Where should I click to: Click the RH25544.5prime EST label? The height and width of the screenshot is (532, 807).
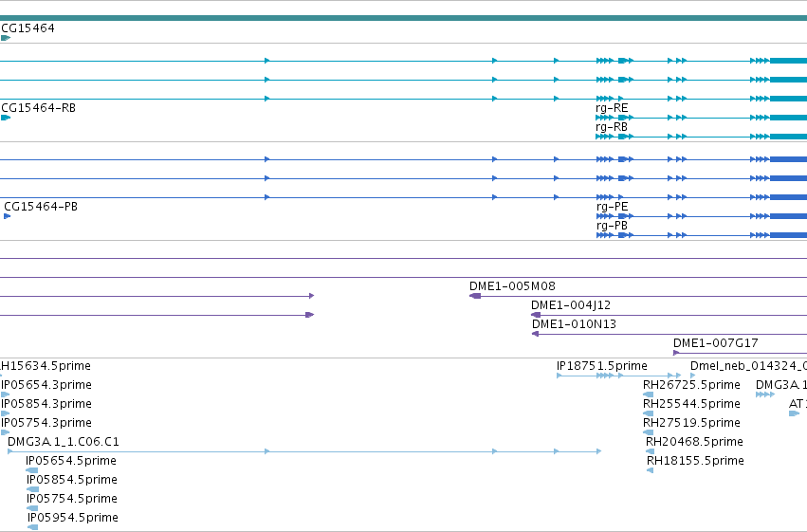pyautogui.click(x=691, y=404)
